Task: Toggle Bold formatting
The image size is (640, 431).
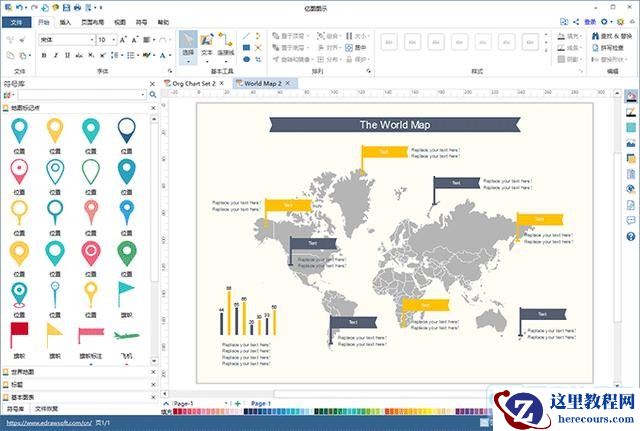Action: [44, 55]
